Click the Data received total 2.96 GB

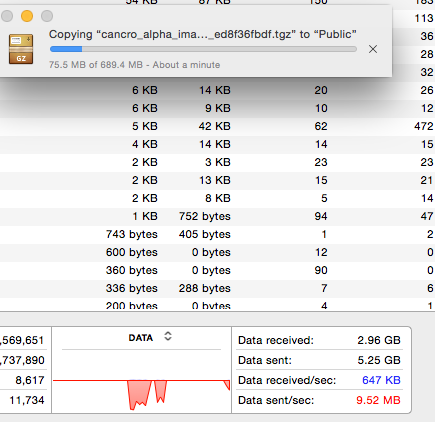tap(379, 340)
